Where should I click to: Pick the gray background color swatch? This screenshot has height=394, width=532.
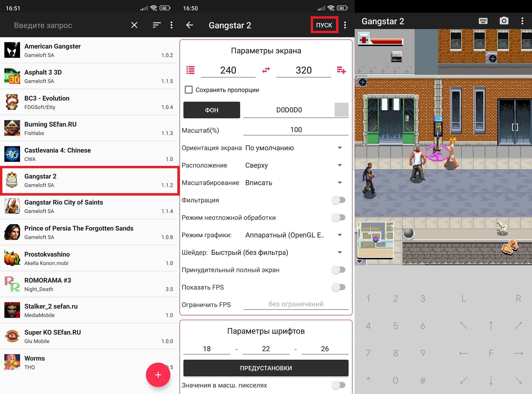tap(341, 110)
